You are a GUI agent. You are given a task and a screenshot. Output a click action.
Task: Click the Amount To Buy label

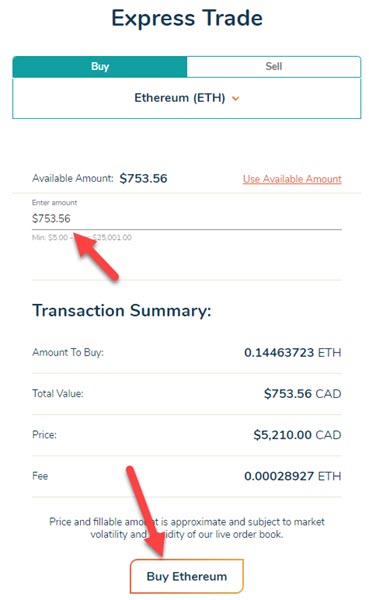[x=68, y=352]
